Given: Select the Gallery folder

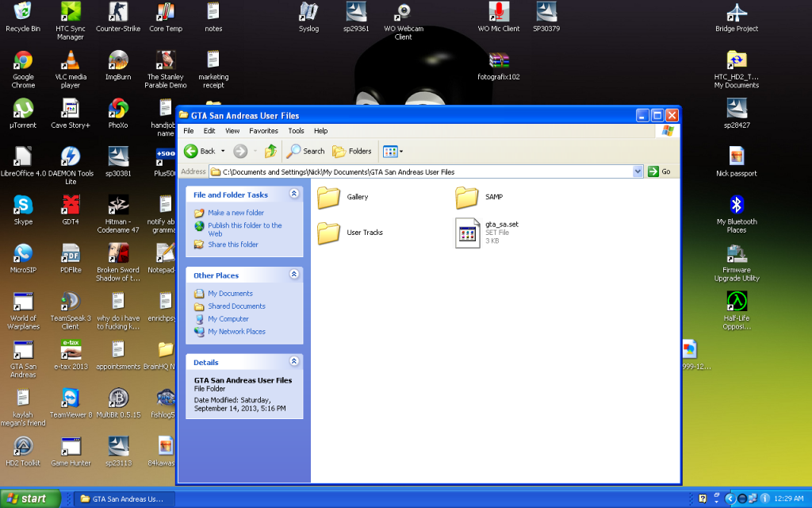Looking at the screenshot, I should tap(343, 197).
